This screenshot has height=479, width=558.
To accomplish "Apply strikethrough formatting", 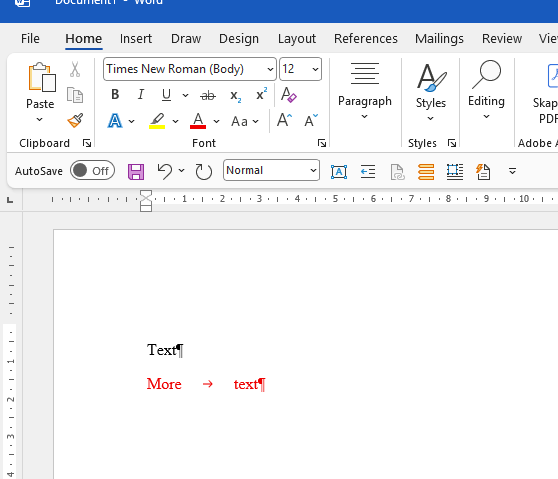I will pyautogui.click(x=208, y=95).
